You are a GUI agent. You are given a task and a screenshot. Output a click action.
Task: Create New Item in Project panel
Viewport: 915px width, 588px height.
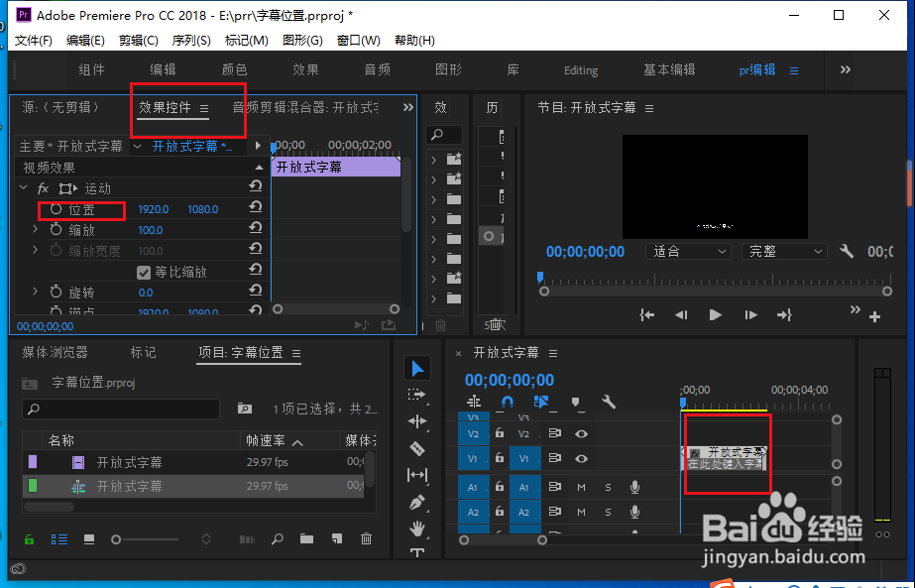coord(337,538)
